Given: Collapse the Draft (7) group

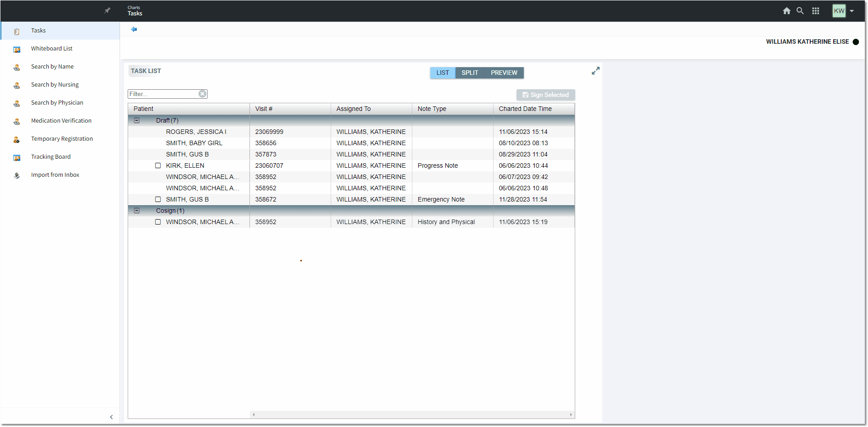Looking at the screenshot, I should pyautogui.click(x=137, y=120).
